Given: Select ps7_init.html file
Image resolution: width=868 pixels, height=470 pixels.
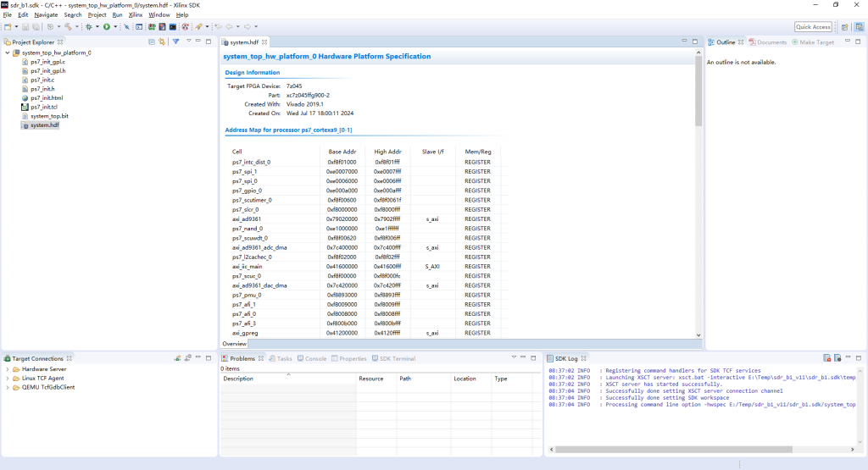Looking at the screenshot, I should click(47, 98).
